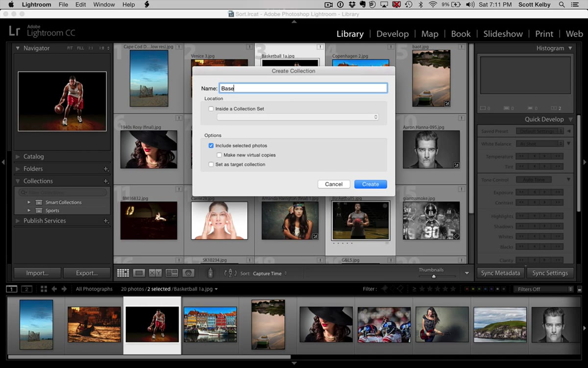Switch to Map module
Screen dimensions: 588x368
point(430,34)
